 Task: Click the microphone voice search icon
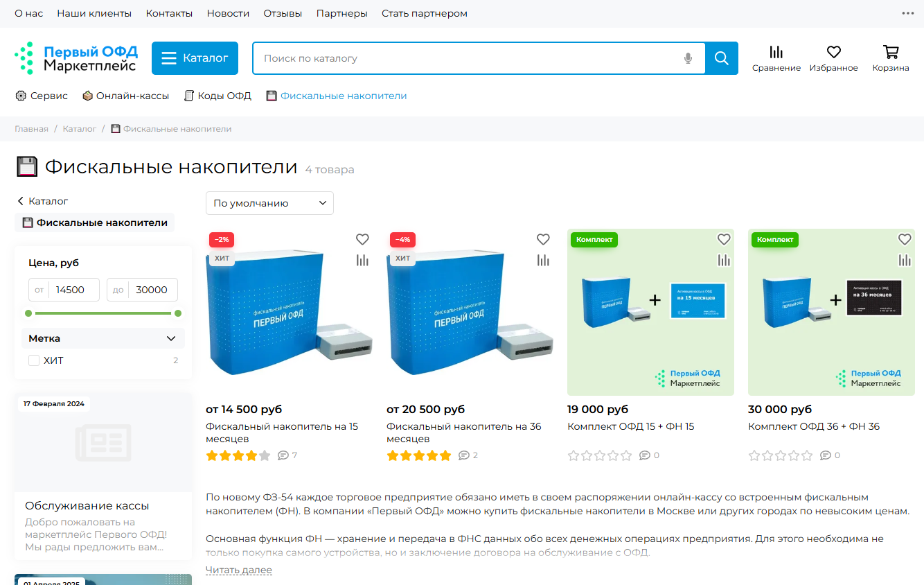tap(688, 58)
